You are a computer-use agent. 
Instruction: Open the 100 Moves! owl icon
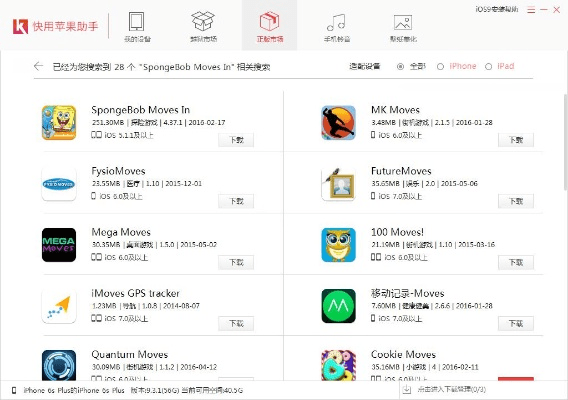[338, 245]
